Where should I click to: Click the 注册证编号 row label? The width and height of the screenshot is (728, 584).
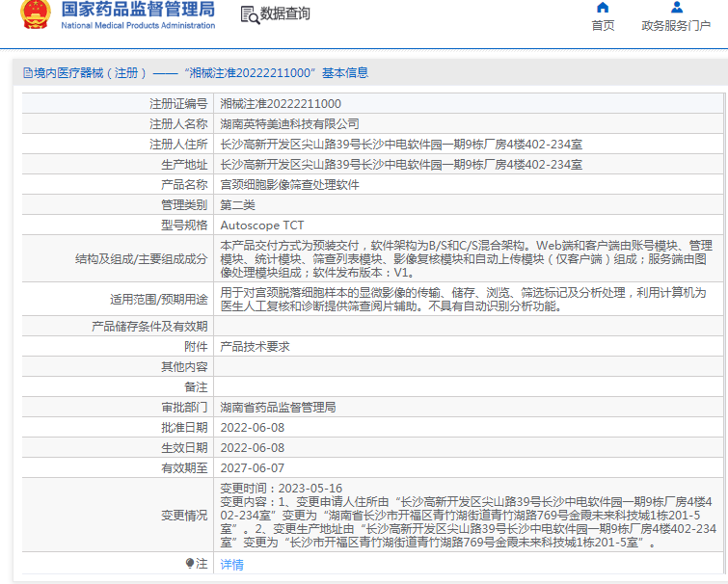click(x=178, y=104)
